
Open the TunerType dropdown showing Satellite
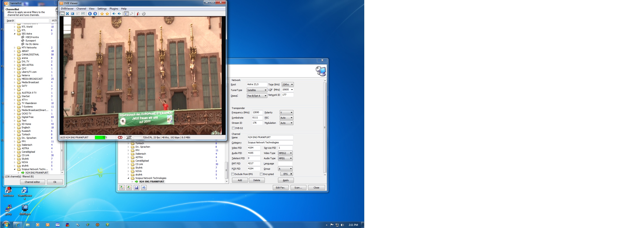point(257,90)
